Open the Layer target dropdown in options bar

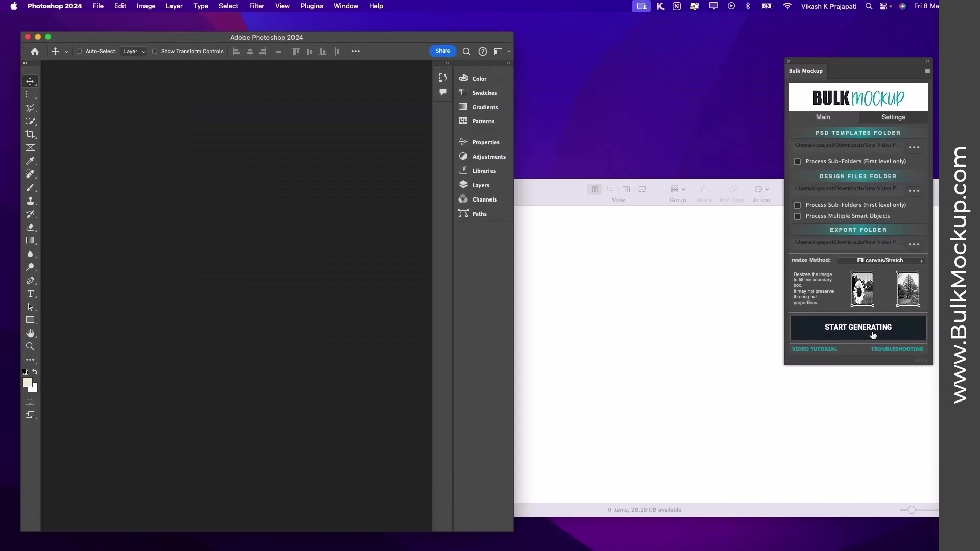click(x=134, y=51)
